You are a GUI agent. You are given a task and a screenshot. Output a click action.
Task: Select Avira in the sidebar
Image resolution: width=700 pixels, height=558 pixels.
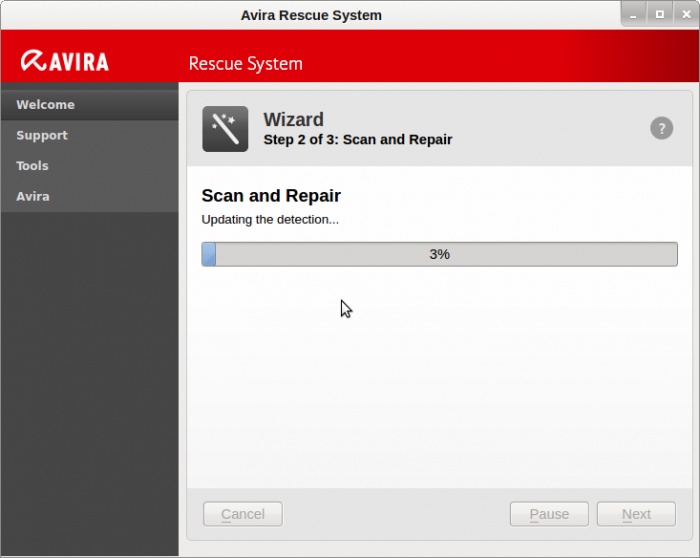pyautogui.click(x=89, y=196)
